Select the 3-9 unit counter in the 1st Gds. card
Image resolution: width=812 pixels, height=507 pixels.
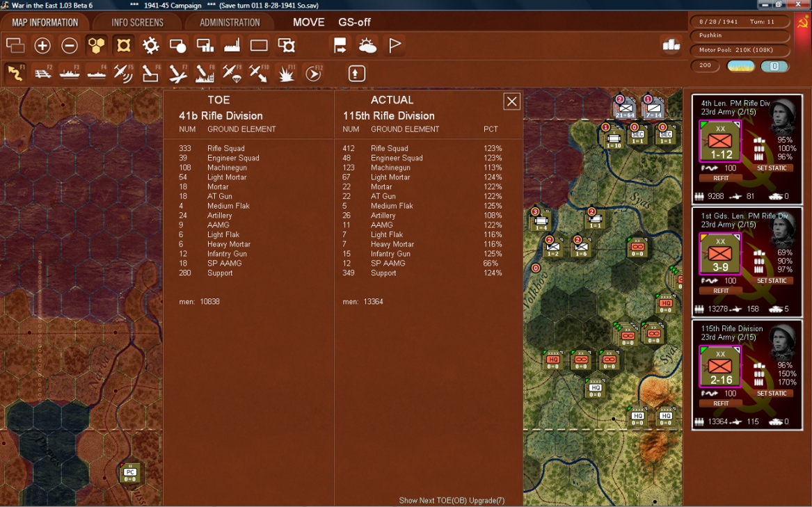[720, 254]
